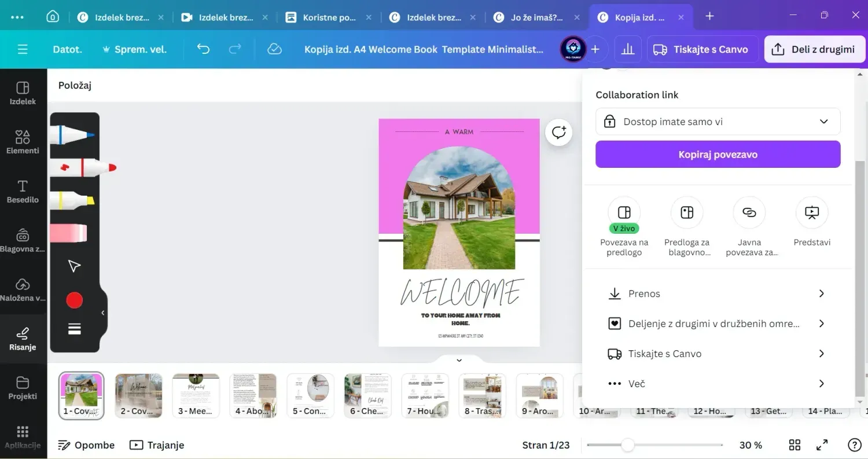Viewport: 868px width, 459px height.
Task: Expand Tiskajte s Canvo in share panel
Action: tap(718, 354)
